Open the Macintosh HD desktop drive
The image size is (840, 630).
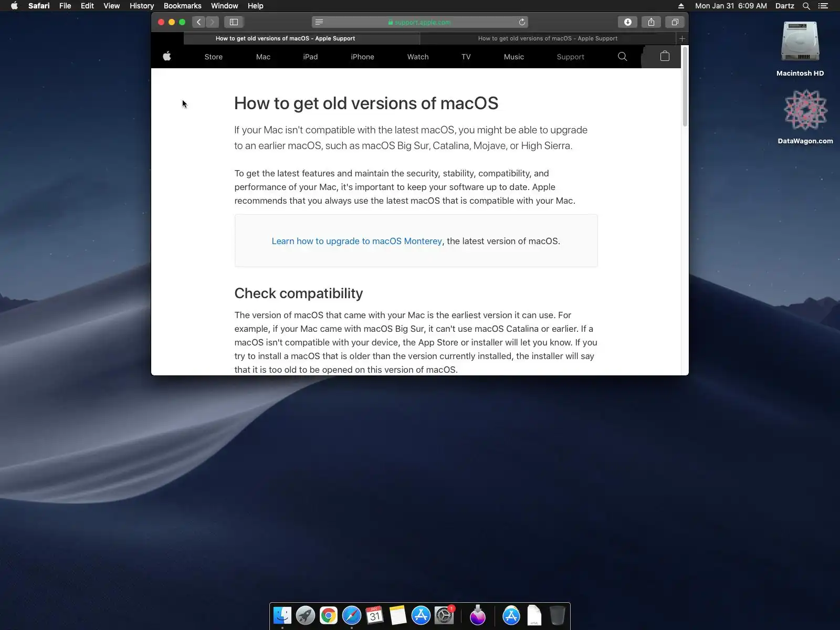pyautogui.click(x=800, y=49)
